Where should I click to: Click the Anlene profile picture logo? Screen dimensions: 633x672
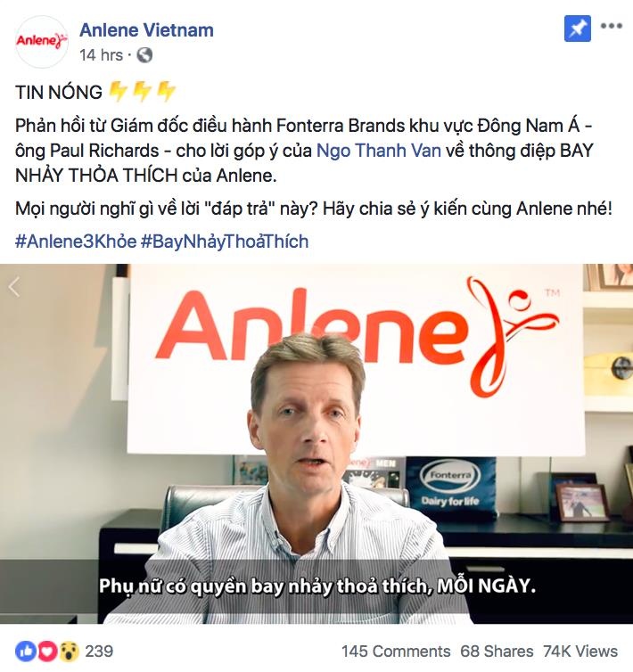coord(42,42)
